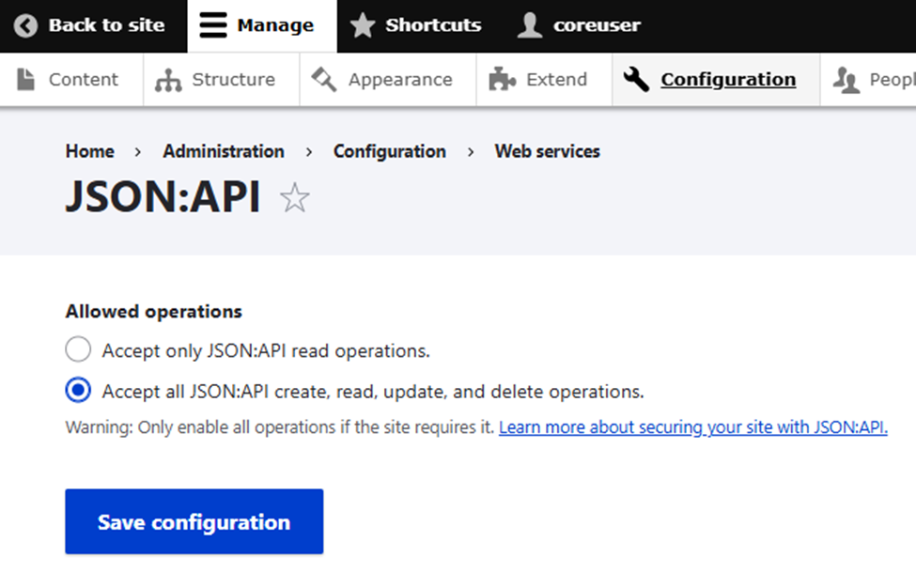Click the Content page icon
The width and height of the screenshot is (916, 588).
tap(26, 80)
